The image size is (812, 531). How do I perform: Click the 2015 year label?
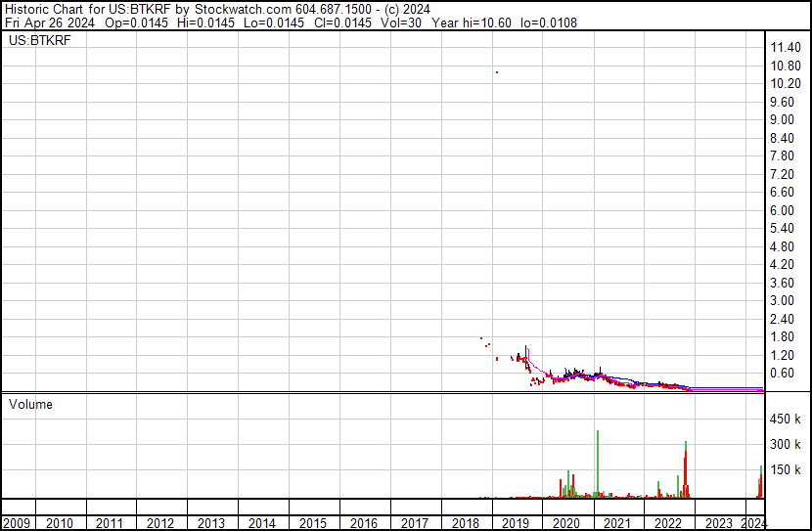(313, 523)
